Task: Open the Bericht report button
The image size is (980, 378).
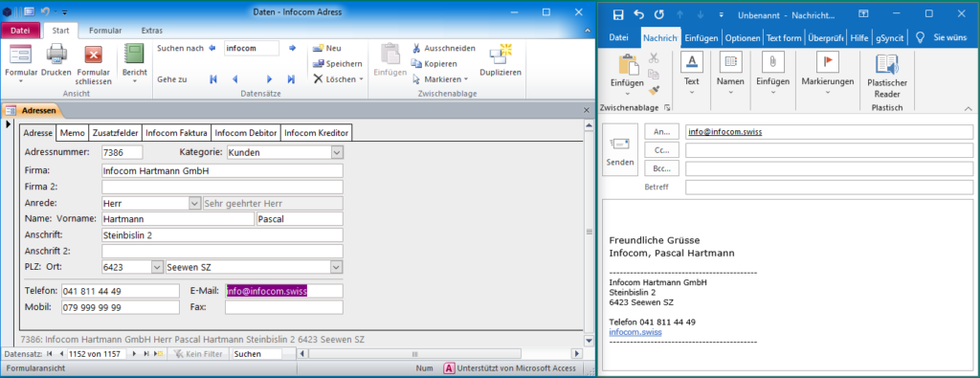Action: (134, 64)
